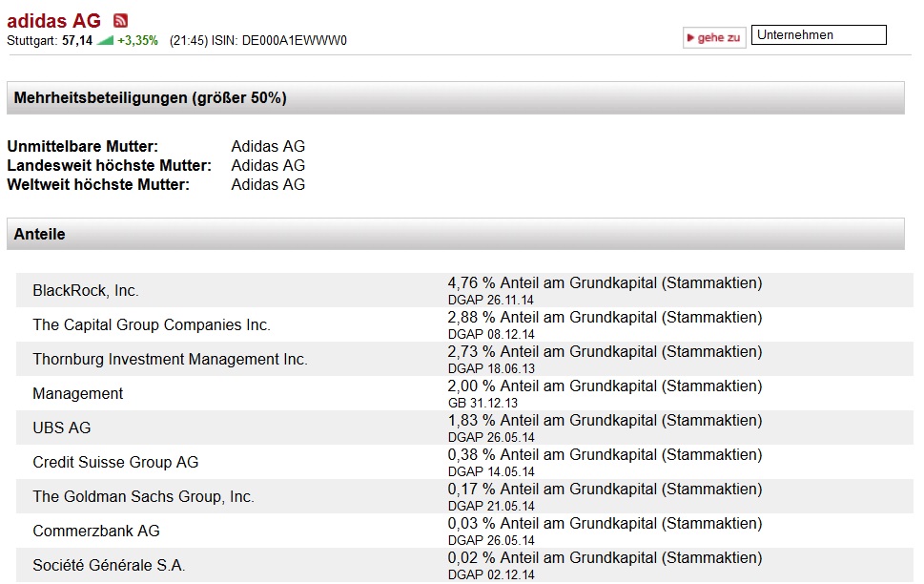Open the UBS AG shareholder entry
924x584 pixels.
click(x=62, y=428)
